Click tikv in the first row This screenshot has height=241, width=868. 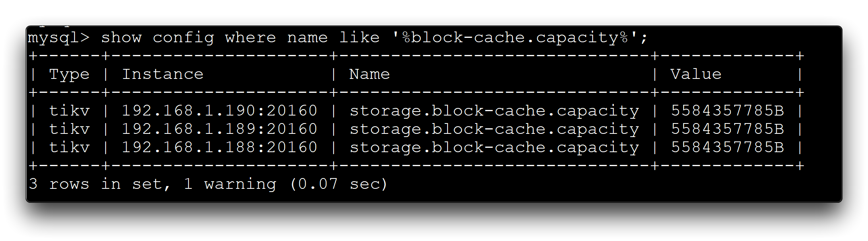pyautogui.click(x=69, y=111)
